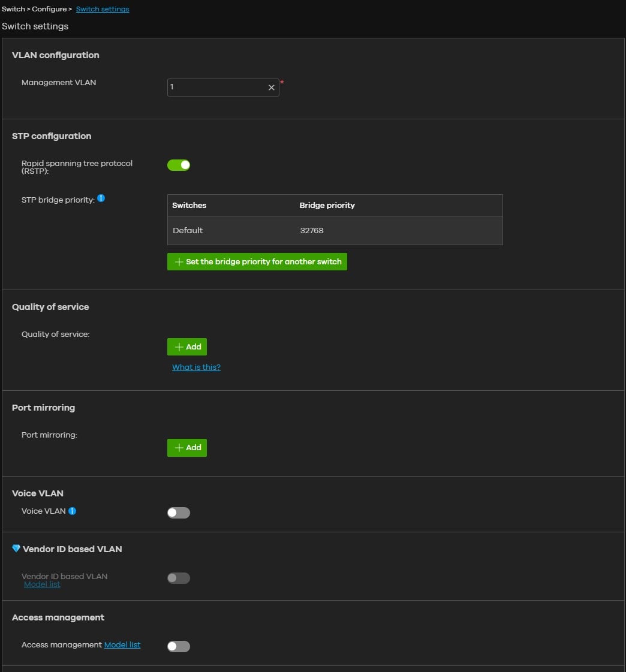Add a Quality of service entry
626x672 pixels.
click(x=187, y=347)
